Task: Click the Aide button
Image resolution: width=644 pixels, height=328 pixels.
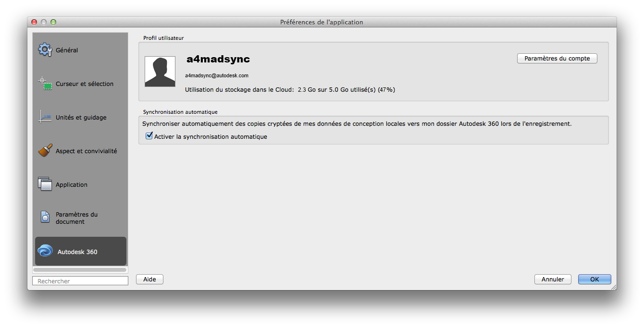Action: tap(149, 279)
